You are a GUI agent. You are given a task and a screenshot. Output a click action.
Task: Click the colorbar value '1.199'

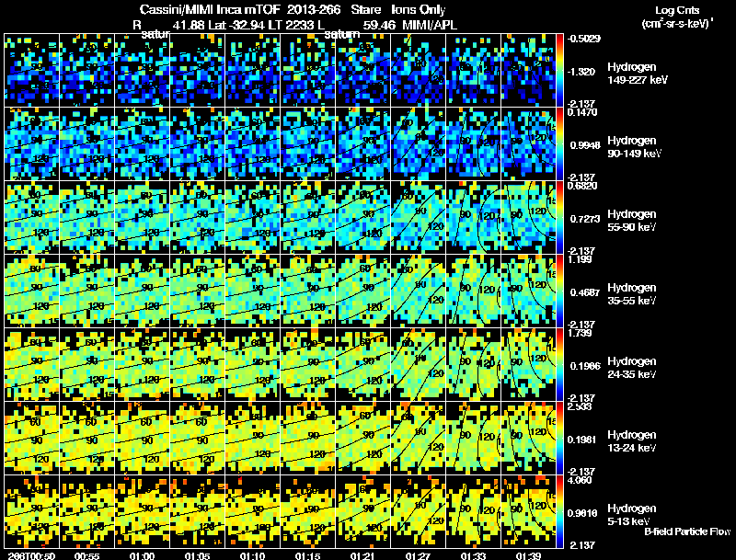(580, 259)
